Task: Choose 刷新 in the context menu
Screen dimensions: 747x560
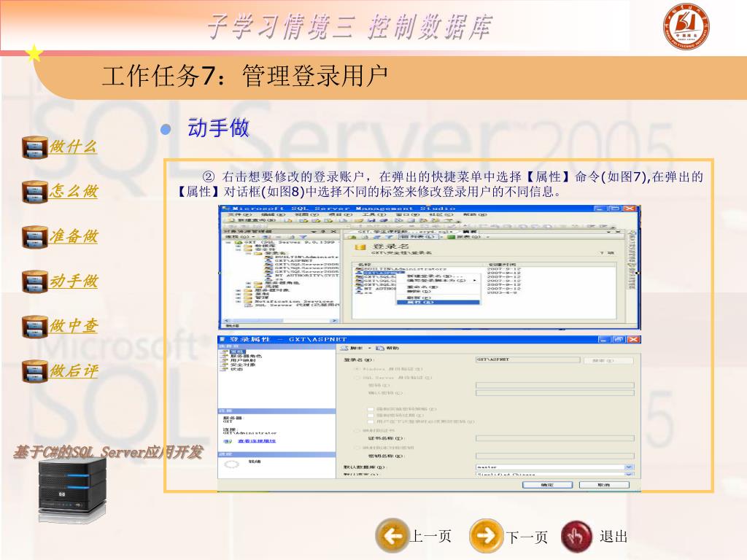Action: [x=418, y=297]
